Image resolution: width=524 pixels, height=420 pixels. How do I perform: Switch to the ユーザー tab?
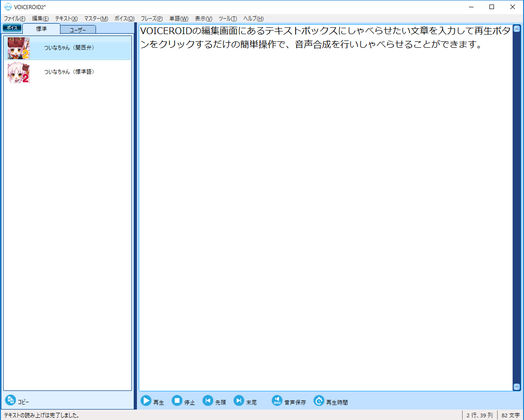[x=78, y=30]
